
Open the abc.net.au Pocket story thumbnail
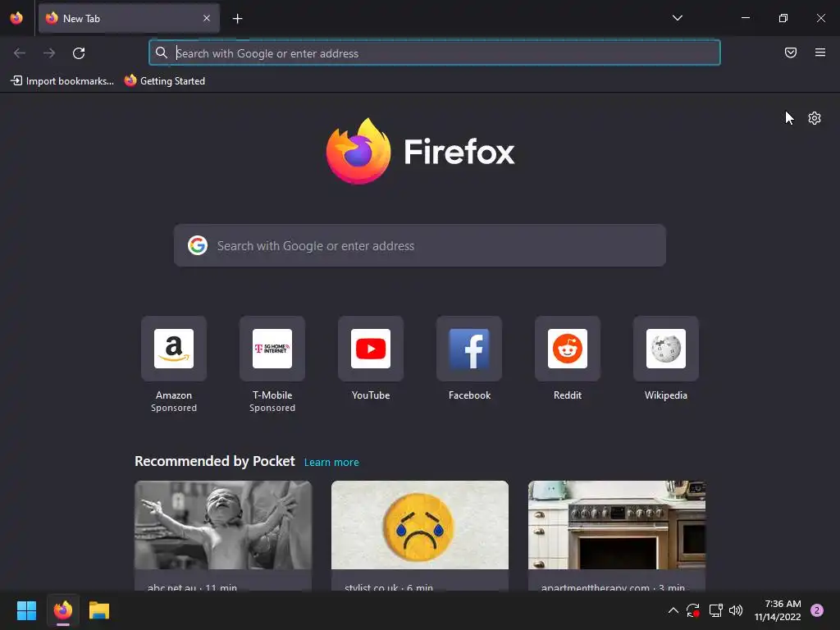pyautogui.click(x=223, y=525)
